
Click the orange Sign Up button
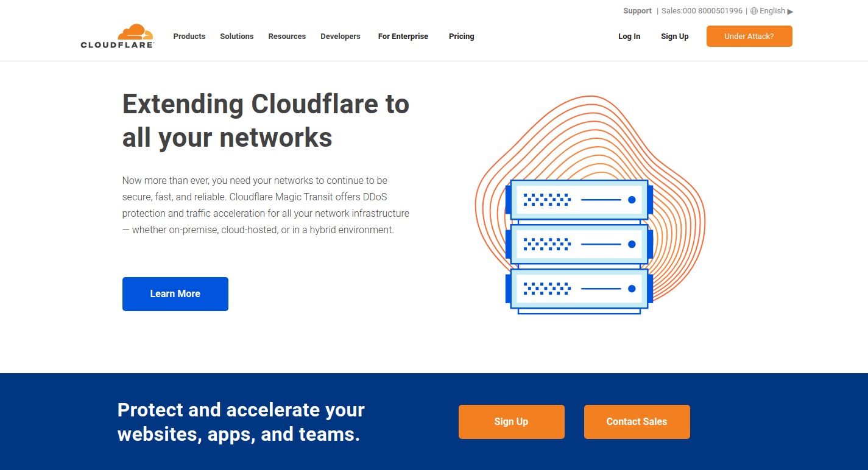(x=512, y=422)
